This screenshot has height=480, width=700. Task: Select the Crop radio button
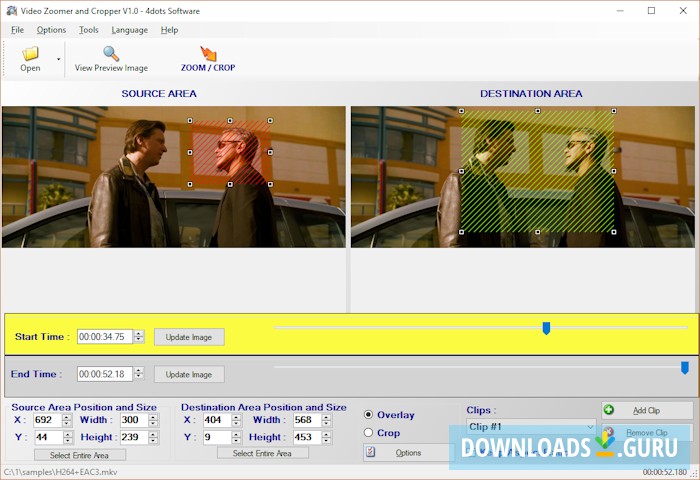tap(368, 433)
